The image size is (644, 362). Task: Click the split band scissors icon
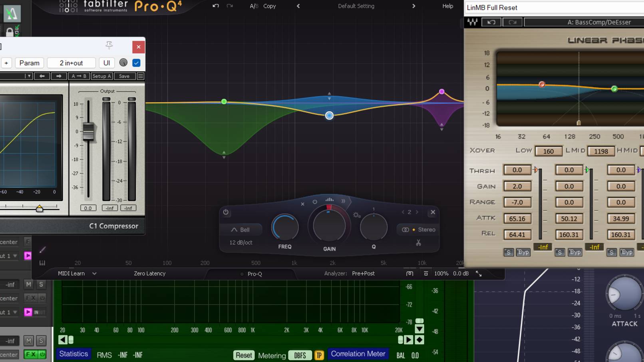[x=418, y=243]
